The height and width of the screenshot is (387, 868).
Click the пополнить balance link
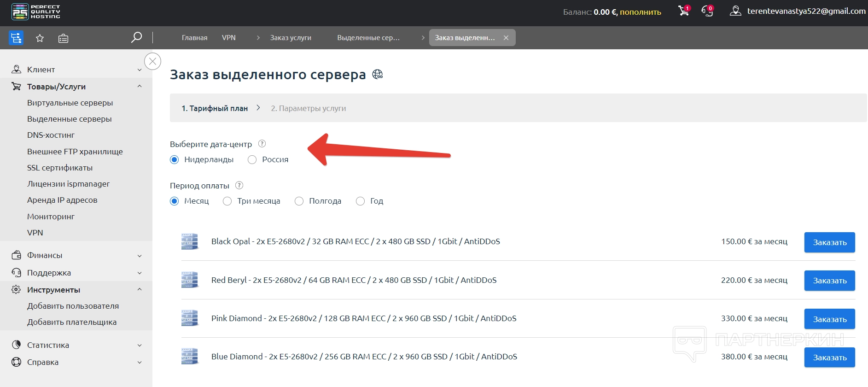[641, 12]
